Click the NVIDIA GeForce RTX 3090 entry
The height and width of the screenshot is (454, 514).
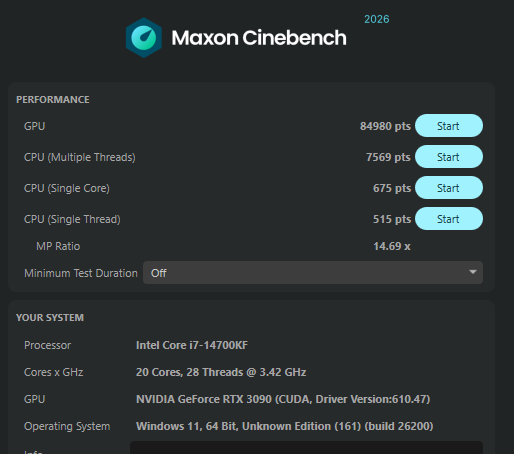point(283,399)
